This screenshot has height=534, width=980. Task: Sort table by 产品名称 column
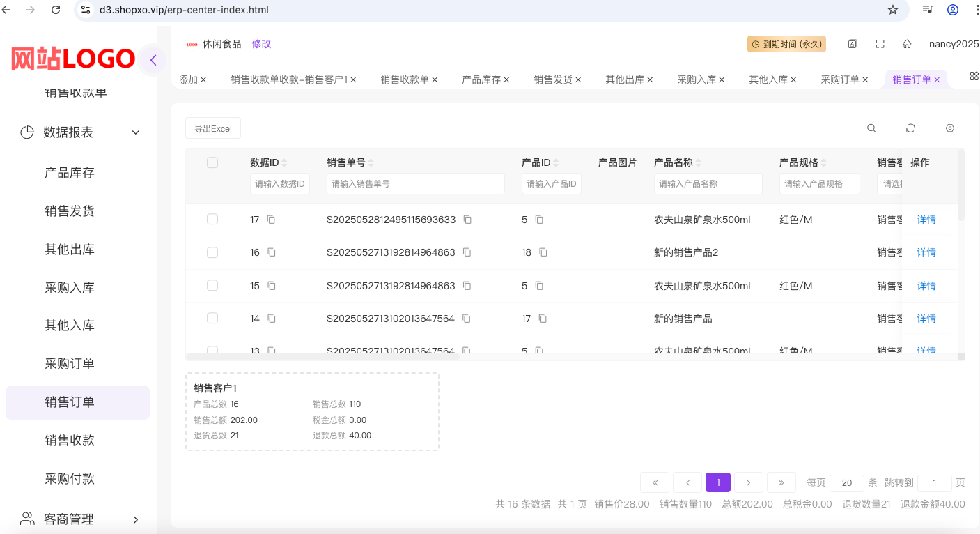click(x=699, y=163)
